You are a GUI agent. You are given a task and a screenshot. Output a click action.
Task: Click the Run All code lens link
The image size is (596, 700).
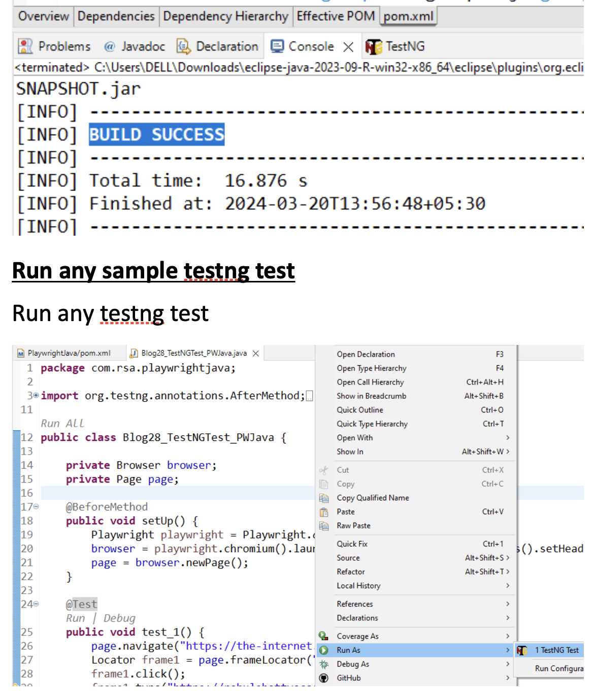click(63, 423)
